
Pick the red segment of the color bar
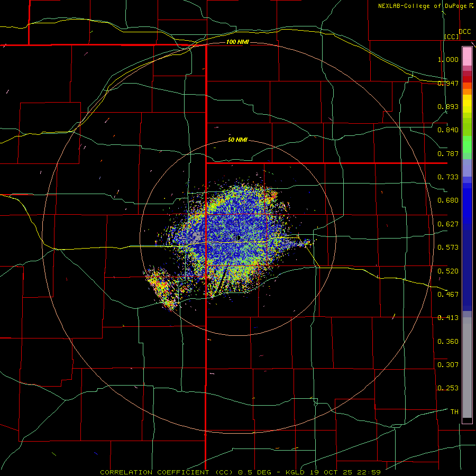(x=467, y=79)
